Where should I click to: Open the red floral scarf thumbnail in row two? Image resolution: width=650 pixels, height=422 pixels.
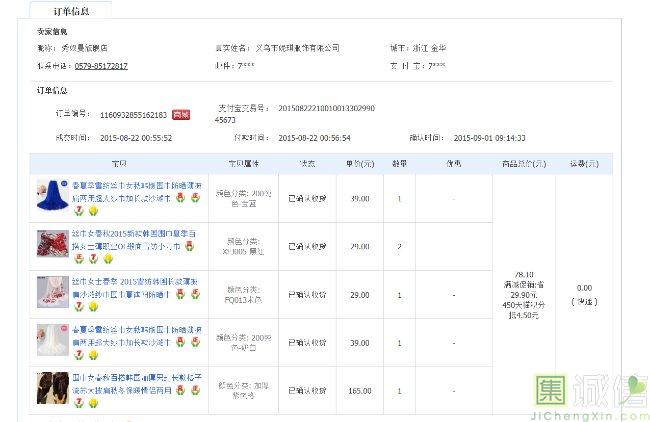point(52,246)
